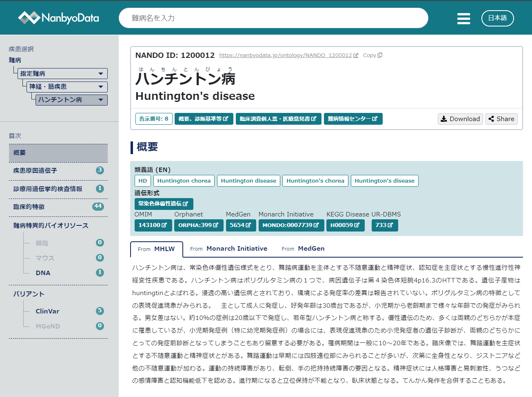The height and width of the screenshot is (397, 532).
Task: Open KEGG Disease H00059 link
Action: point(345,225)
